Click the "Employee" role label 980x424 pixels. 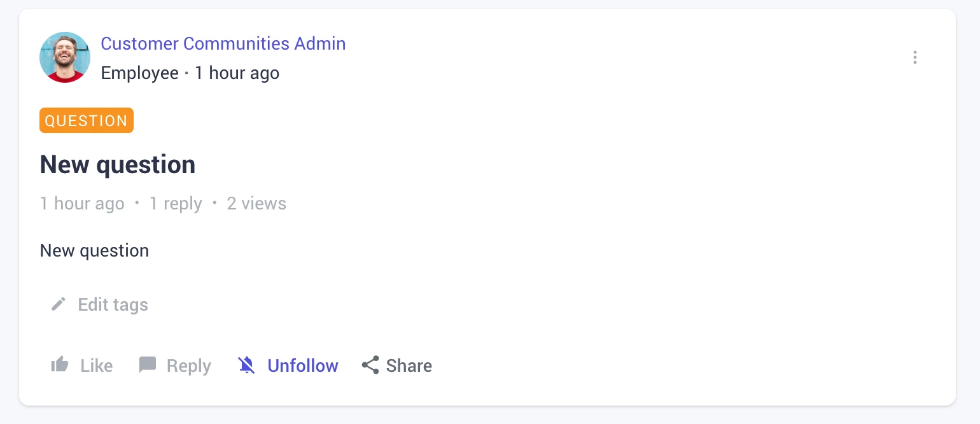[x=140, y=73]
